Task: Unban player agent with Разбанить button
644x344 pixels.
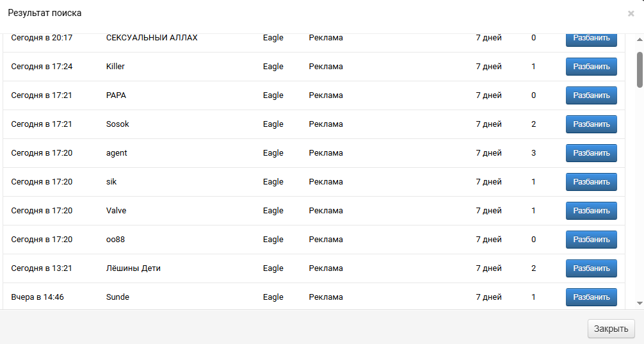Action: 591,153
